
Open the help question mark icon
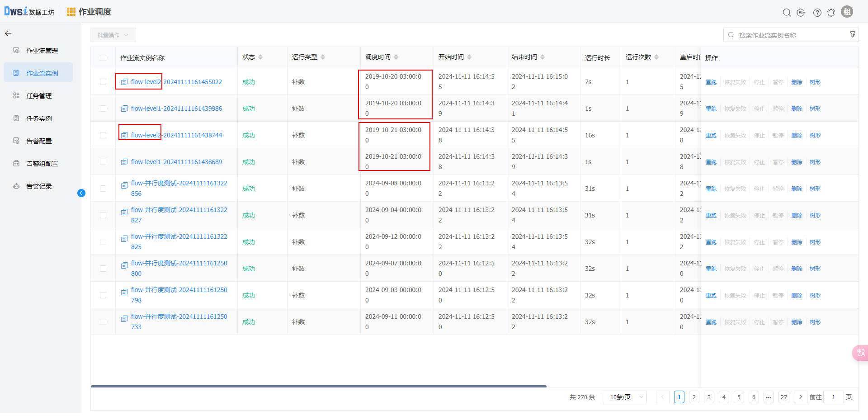pos(817,13)
